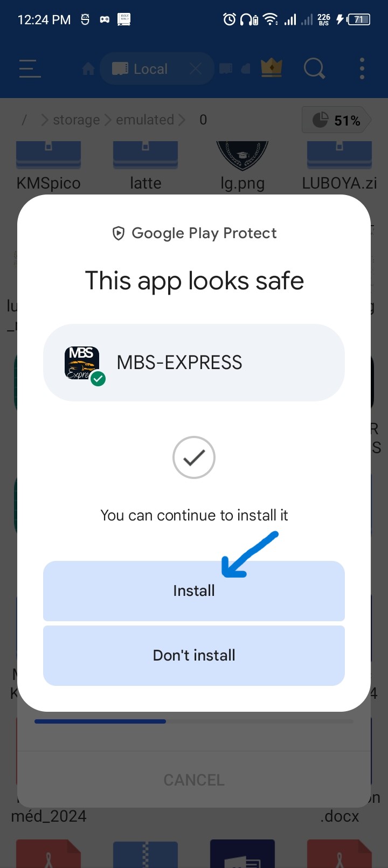
Task: Tap the Don't install button
Action: [x=194, y=656]
